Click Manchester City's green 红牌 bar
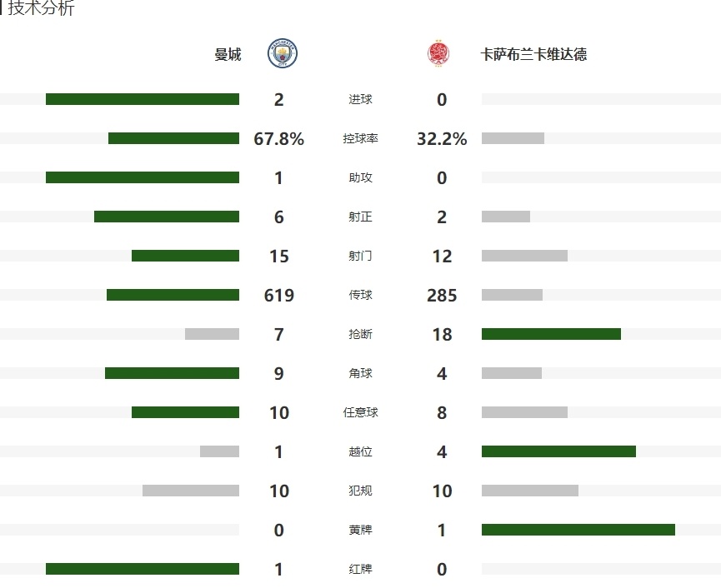This screenshot has width=721, height=588. point(143,569)
